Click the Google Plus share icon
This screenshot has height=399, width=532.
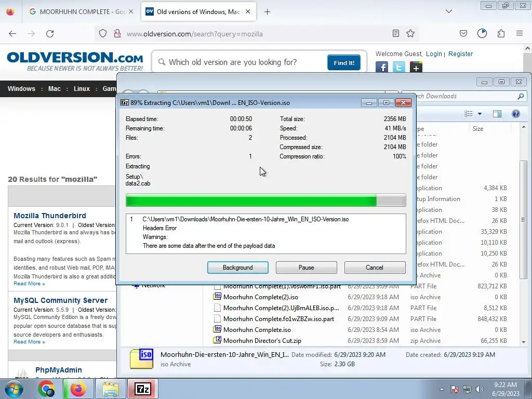pyautogui.click(x=416, y=67)
